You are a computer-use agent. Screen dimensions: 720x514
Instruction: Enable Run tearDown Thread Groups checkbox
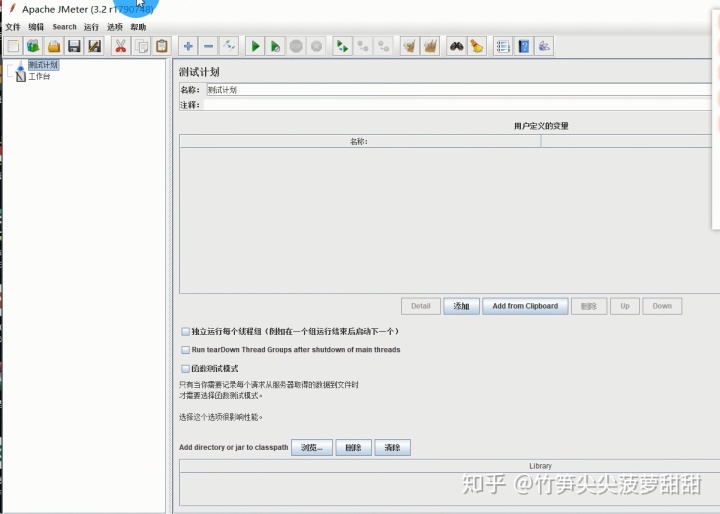tap(186, 350)
